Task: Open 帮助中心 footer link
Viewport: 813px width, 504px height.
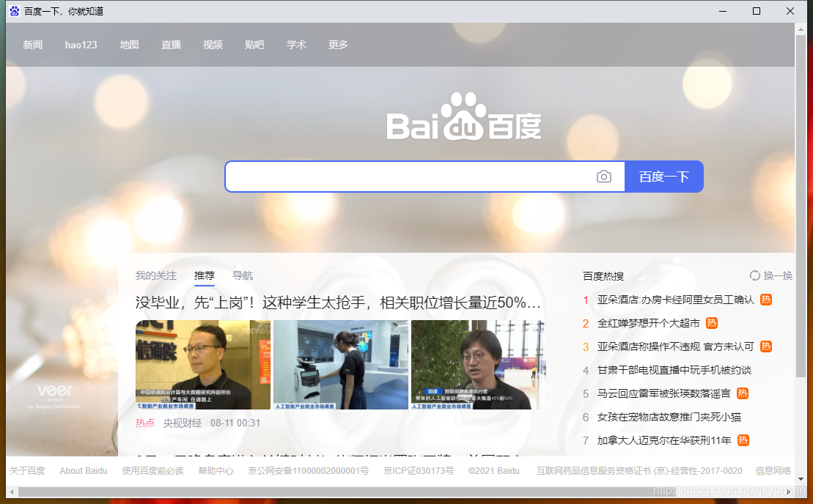Action: pyautogui.click(x=216, y=471)
